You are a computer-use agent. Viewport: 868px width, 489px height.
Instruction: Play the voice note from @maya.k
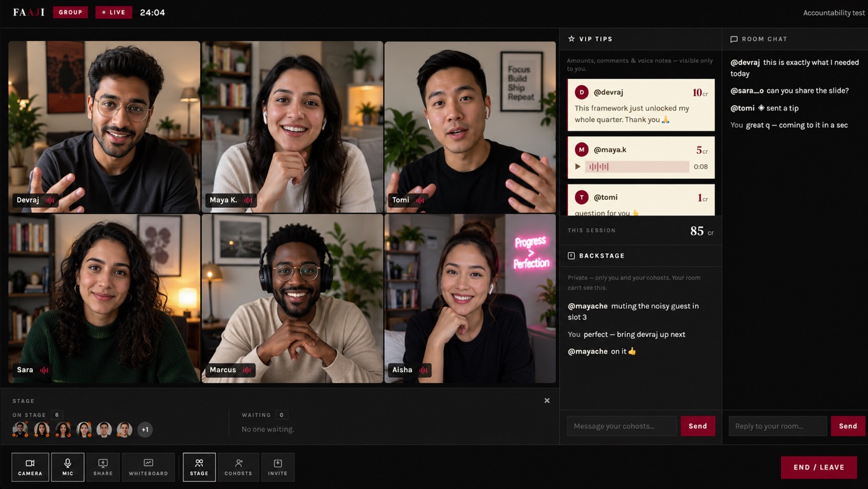[x=578, y=167]
